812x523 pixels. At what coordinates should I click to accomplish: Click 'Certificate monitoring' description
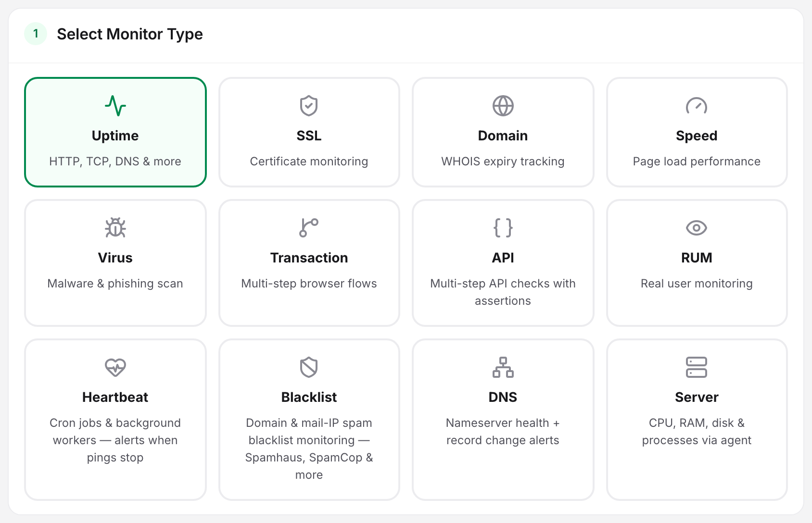point(309,162)
